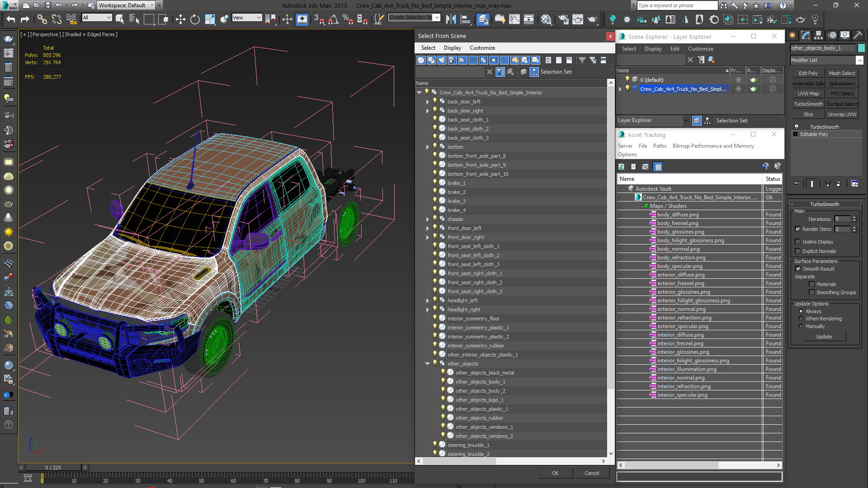Click the Bind to Space Warp icon
This screenshot has height=488, width=868.
[71, 19]
